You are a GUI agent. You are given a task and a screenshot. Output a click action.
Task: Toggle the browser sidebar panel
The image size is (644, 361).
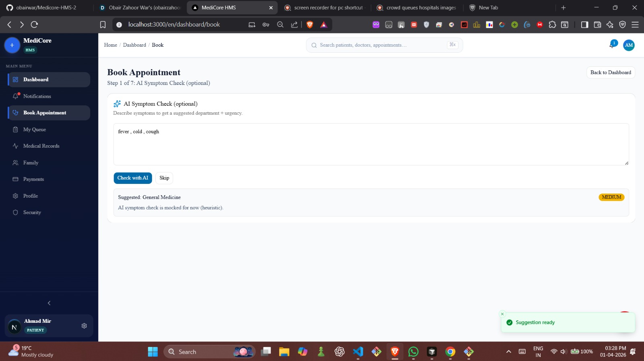click(584, 25)
